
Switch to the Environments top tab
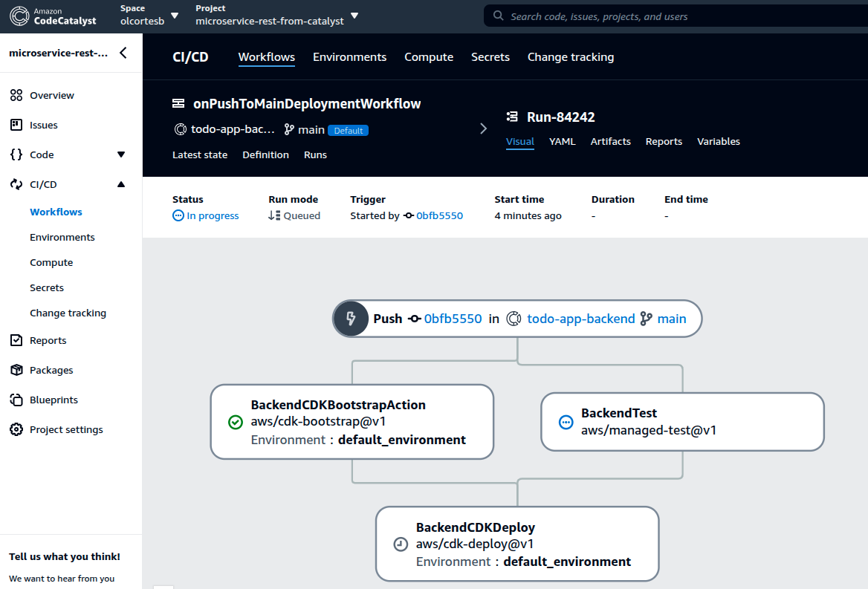point(349,57)
